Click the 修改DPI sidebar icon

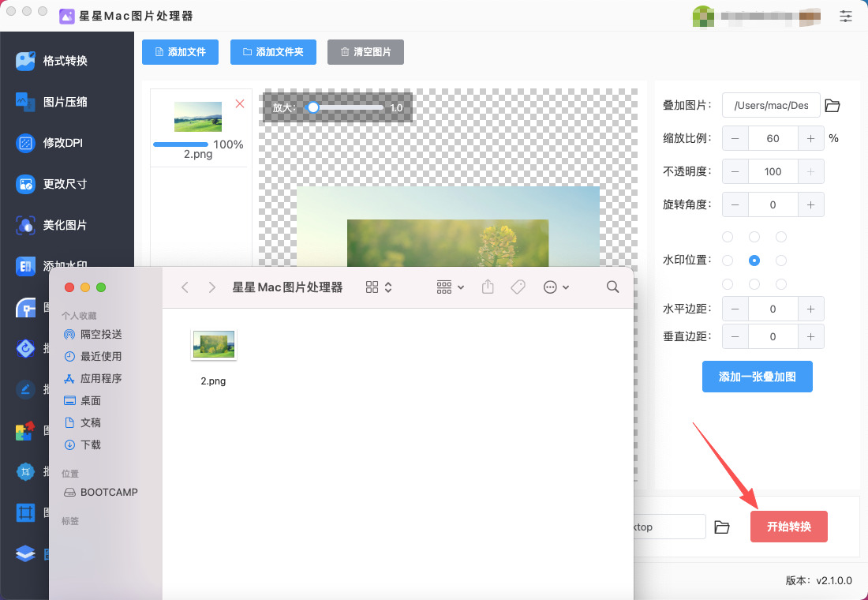(x=25, y=142)
